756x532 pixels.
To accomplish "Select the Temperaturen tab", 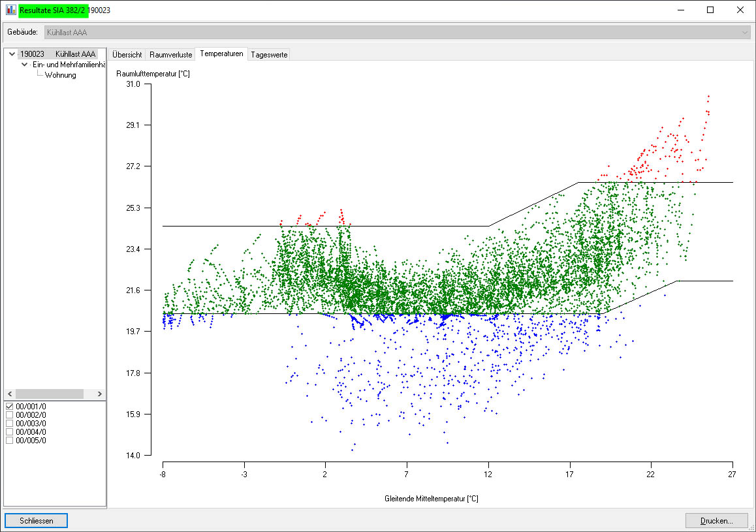I will pos(222,54).
